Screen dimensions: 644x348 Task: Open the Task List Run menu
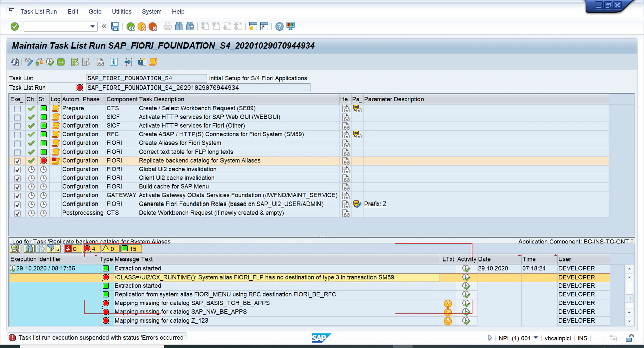(39, 12)
